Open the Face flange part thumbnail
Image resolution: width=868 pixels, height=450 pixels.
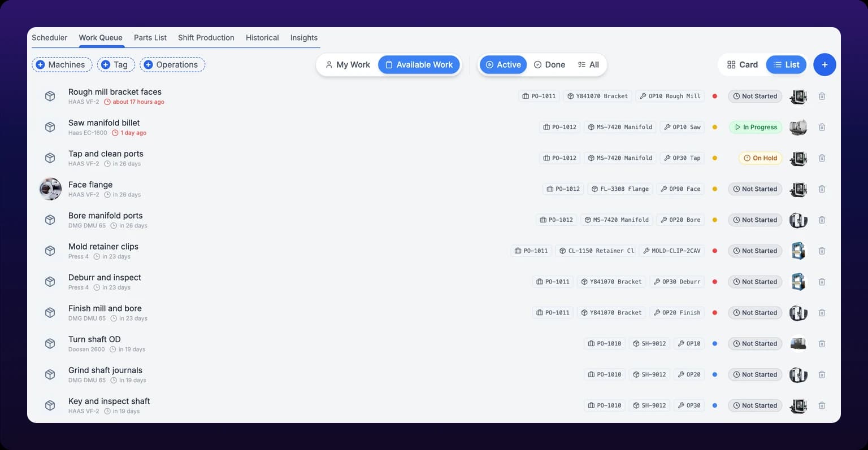tap(50, 189)
